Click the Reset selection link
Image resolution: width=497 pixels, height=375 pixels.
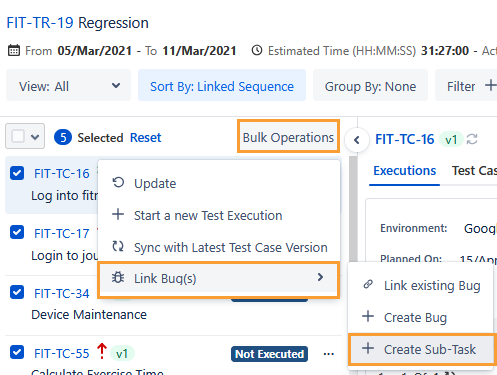[x=145, y=137]
